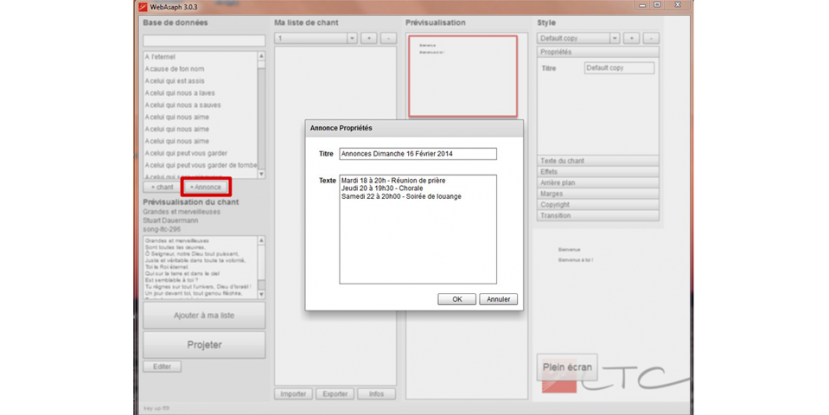The image size is (829, 415).
Task: Open the 'Marges' accordion panel
Action: [x=598, y=194]
